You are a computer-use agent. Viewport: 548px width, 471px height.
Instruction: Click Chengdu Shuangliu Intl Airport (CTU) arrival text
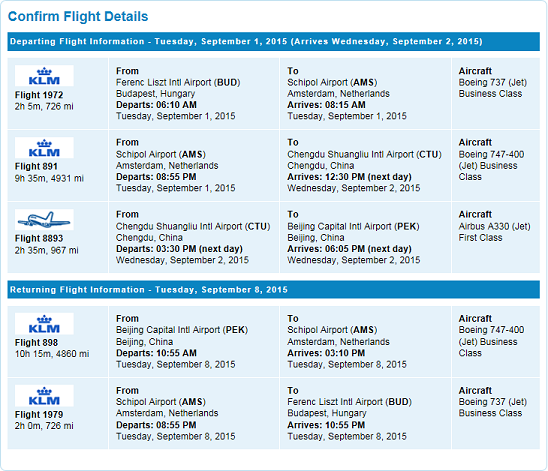tap(365, 154)
